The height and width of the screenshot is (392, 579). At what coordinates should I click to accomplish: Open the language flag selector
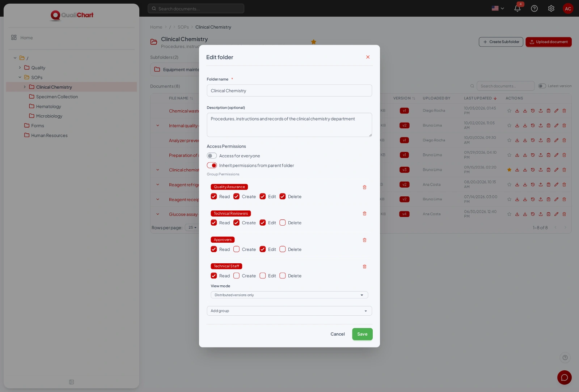click(x=498, y=8)
